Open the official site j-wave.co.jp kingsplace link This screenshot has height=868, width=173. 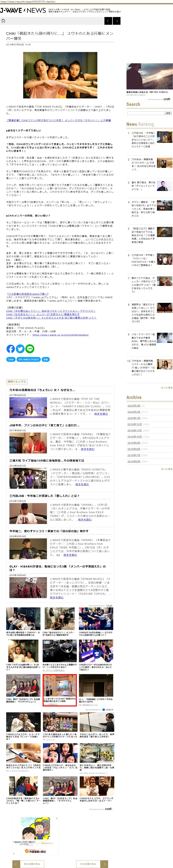pyautogui.click(x=61, y=335)
